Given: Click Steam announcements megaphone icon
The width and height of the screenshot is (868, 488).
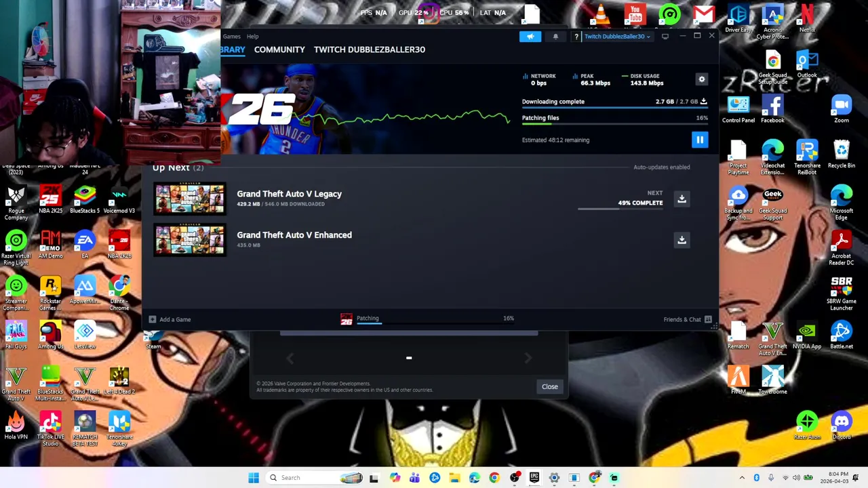Looking at the screenshot, I should coord(530,37).
